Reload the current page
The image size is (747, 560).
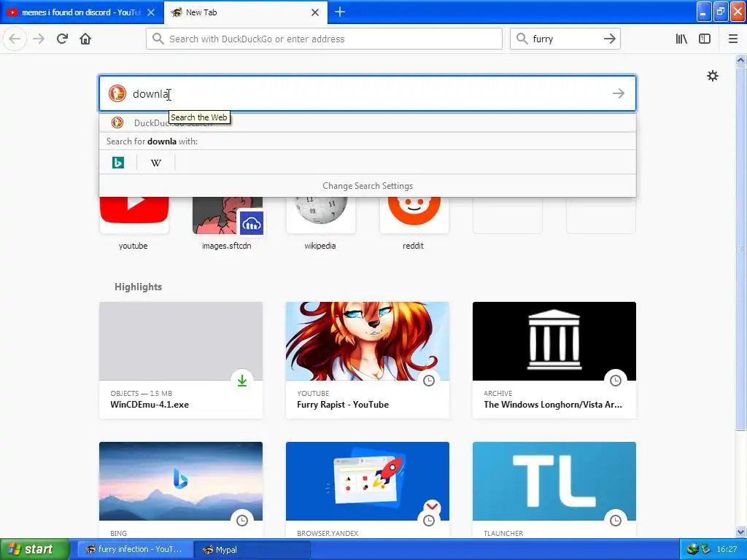click(62, 39)
